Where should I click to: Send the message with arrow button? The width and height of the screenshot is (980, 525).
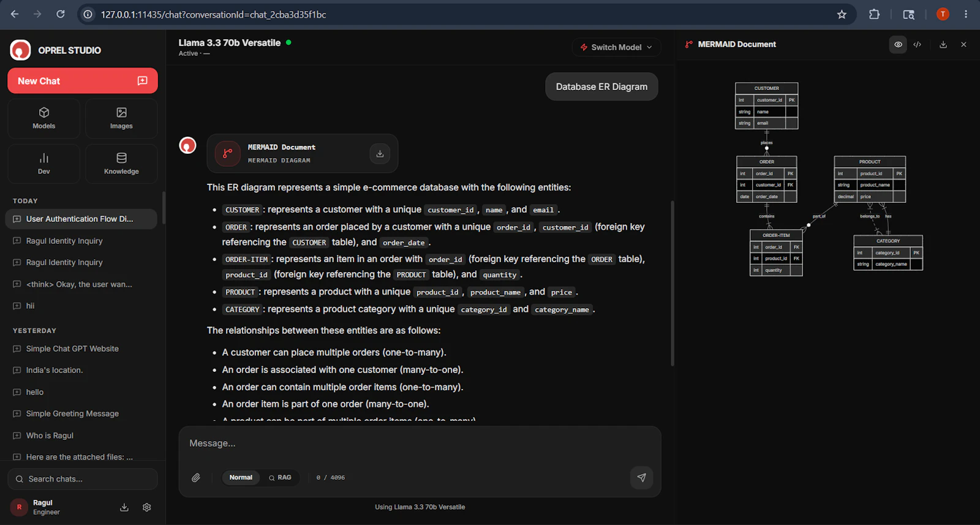pos(641,477)
